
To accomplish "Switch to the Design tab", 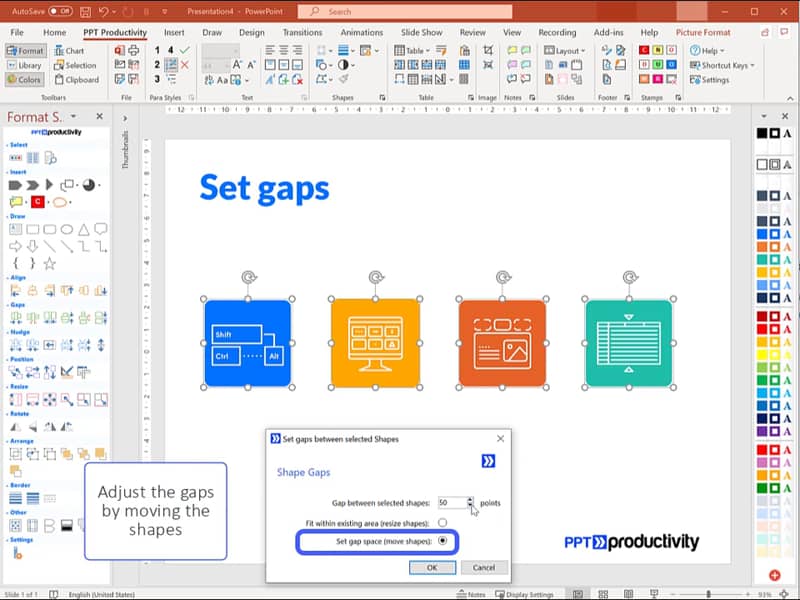I will [252, 32].
